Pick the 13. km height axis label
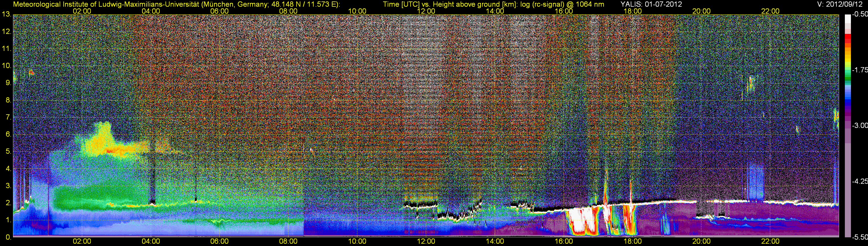Viewport: 868px width, 246px height. [7, 14]
